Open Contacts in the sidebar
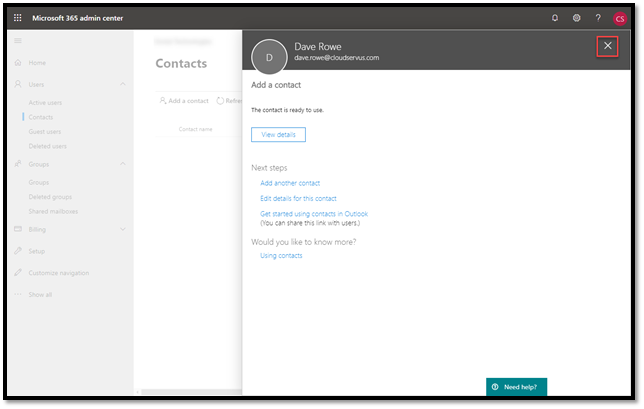This screenshot has width=644, height=409. [x=41, y=117]
